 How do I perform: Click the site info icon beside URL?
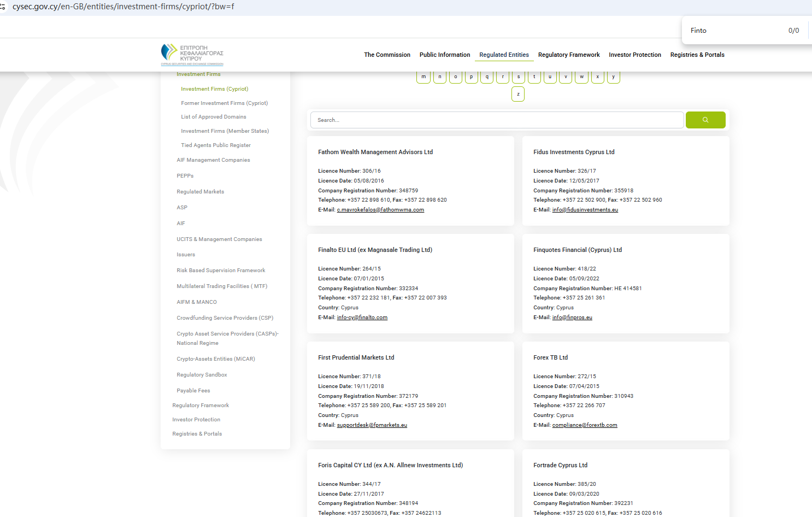[x=3, y=7]
